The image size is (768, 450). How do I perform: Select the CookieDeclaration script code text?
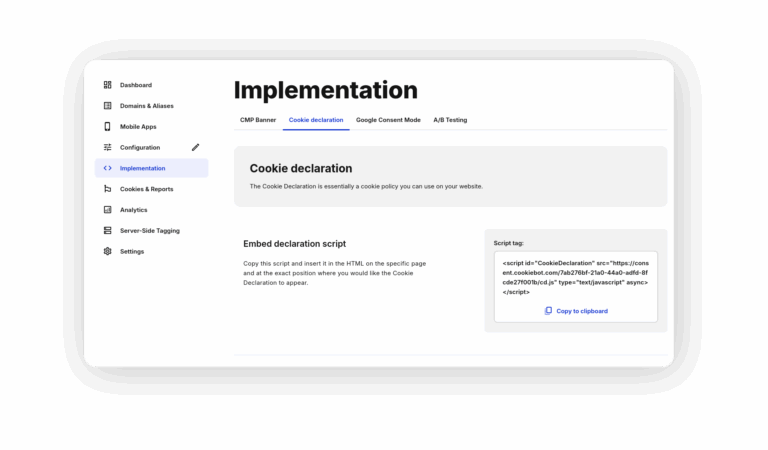[x=576, y=278]
